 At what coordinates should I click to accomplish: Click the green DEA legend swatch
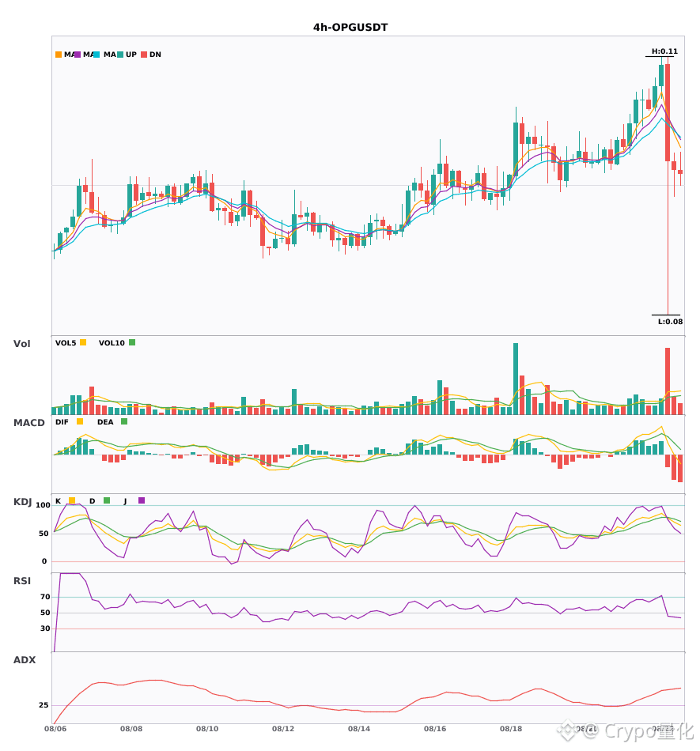[124, 421]
